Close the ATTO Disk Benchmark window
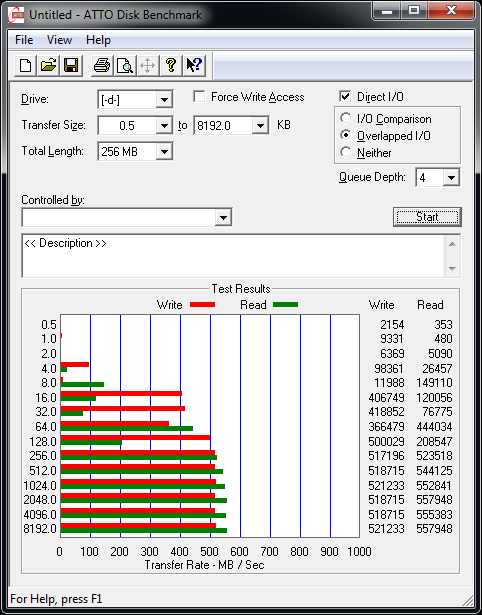The image size is (482, 615). pos(451,11)
